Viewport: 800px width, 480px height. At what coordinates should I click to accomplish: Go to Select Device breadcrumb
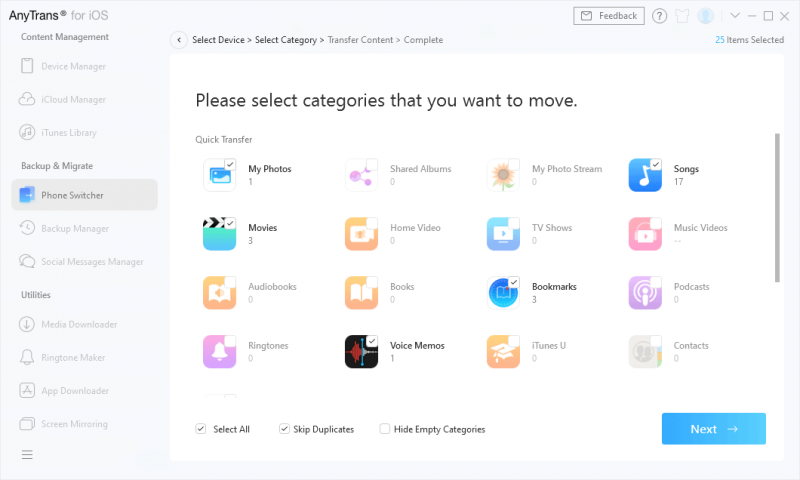pos(218,40)
